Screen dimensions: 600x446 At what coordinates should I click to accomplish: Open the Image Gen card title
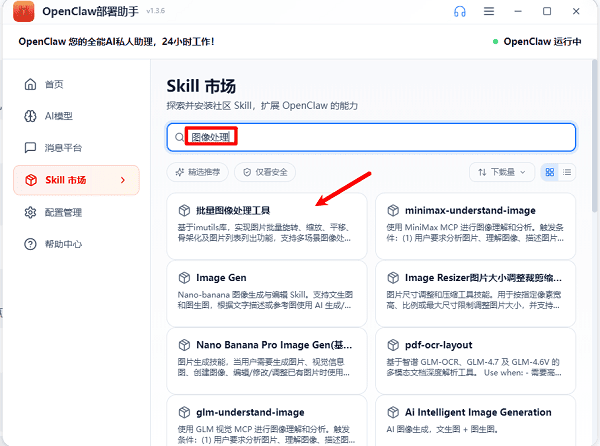click(221, 278)
